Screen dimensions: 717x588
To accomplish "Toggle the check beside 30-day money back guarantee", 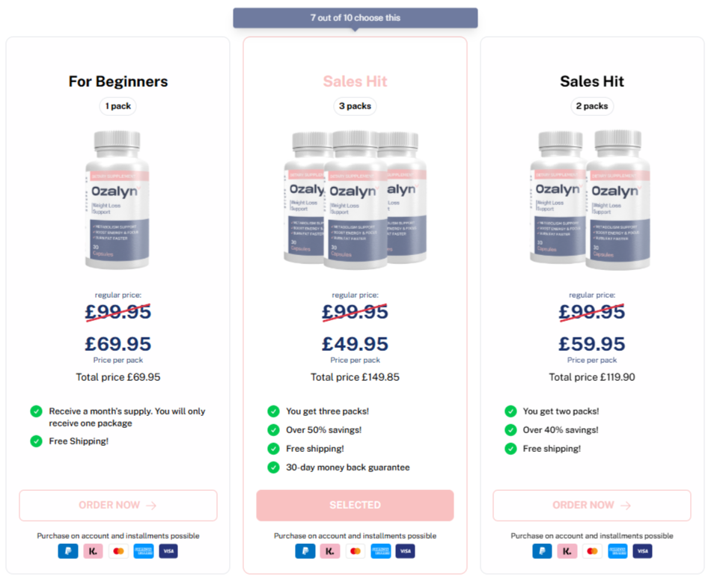I will [273, 467].
